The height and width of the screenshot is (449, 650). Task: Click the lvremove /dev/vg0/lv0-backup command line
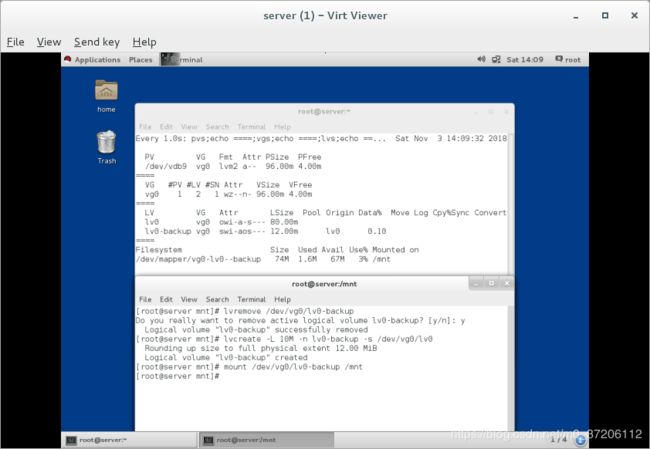click(x=245, y=311)
